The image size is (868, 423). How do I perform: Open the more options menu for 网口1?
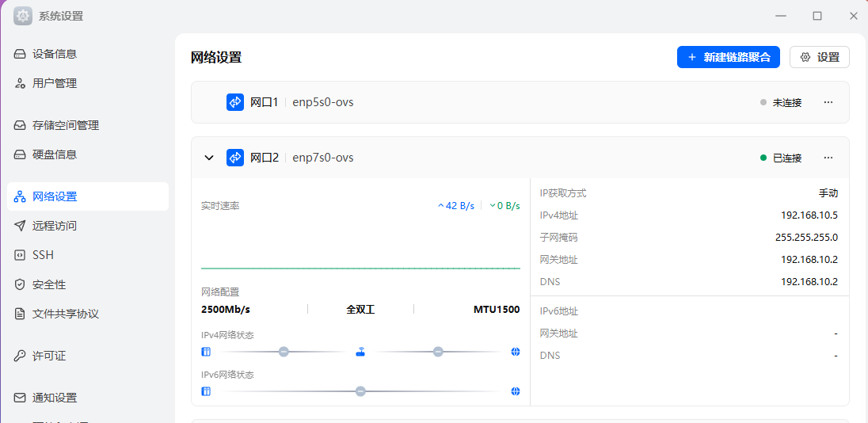point(828,102)
